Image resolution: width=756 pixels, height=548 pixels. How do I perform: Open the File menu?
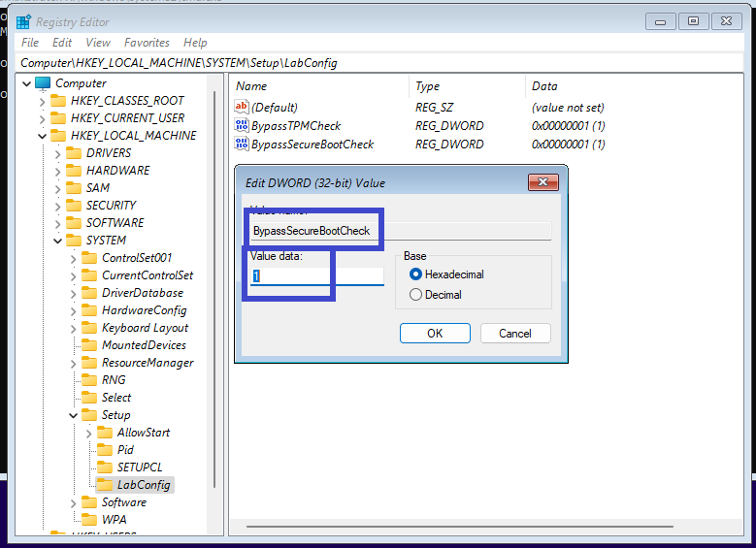pos(30,43)
